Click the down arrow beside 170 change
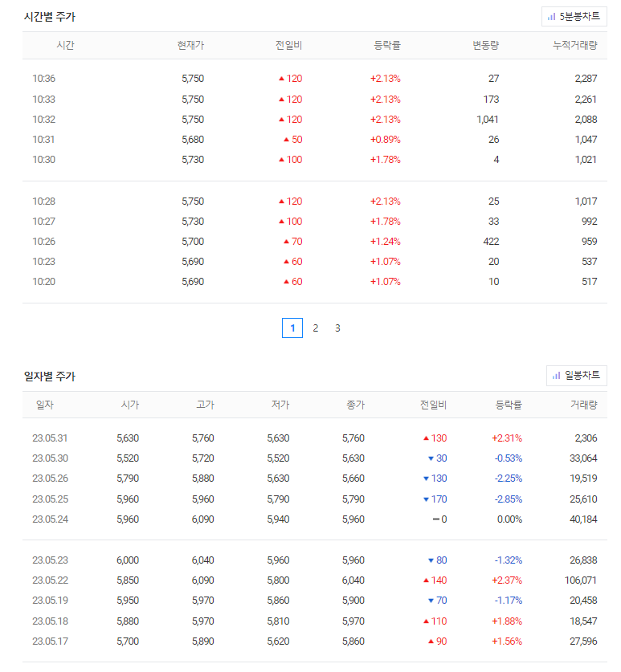 click(426, 499)
